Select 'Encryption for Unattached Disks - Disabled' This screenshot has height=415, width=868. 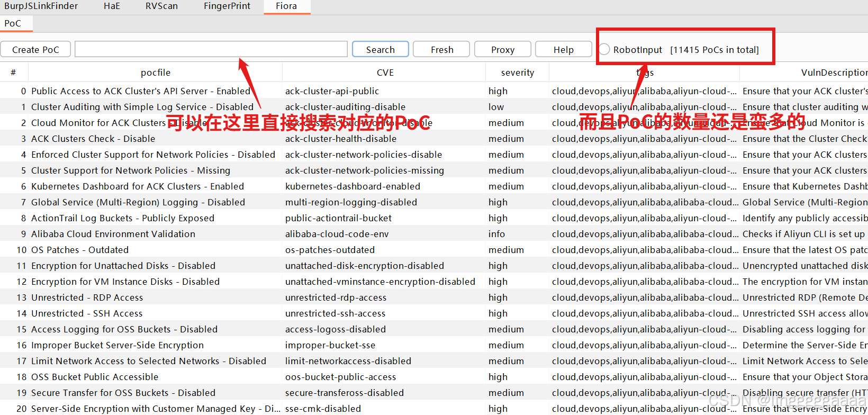point(434,266)
